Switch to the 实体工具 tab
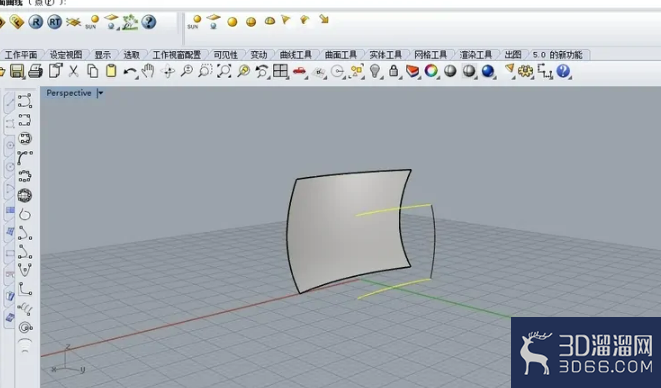 (x=385, y=55)
